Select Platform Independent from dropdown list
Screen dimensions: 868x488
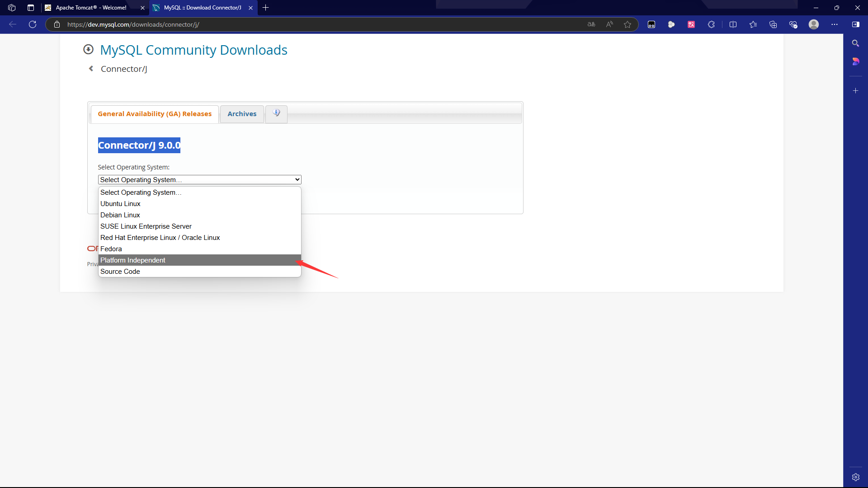coord(199,260)
